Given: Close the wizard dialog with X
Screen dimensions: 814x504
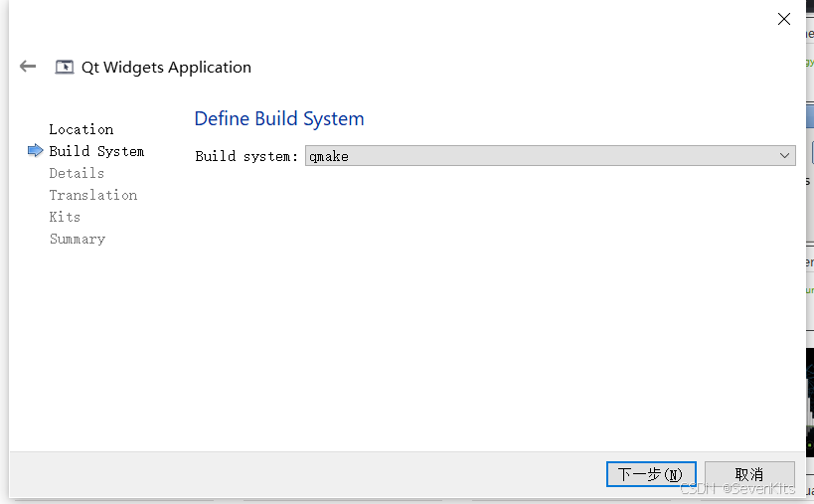Looking at the screenshot, I should pos(784,19).
